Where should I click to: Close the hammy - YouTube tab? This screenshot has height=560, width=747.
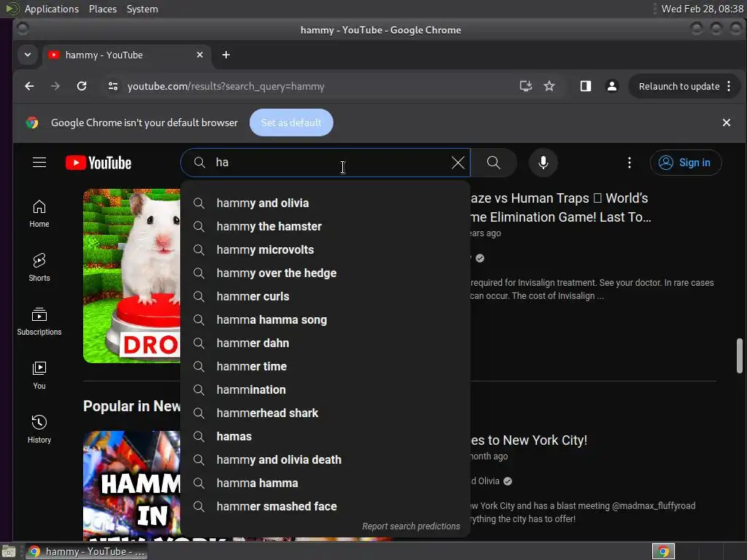(200, 55)
